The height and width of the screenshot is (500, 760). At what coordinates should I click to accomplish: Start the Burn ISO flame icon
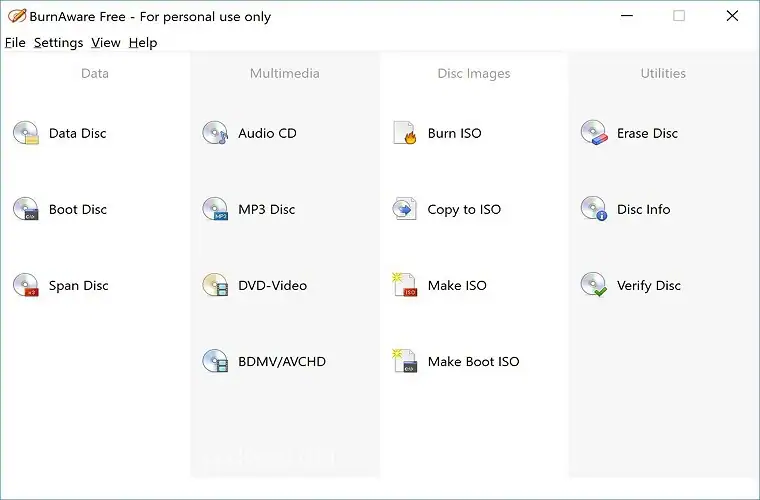(x=404, y=133)
